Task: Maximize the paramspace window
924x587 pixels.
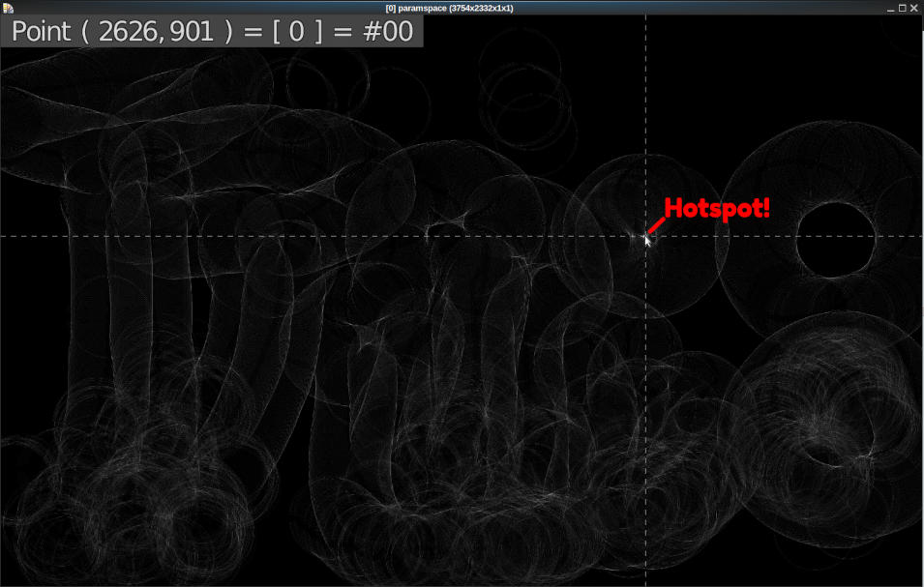Action: click(902, 9)
